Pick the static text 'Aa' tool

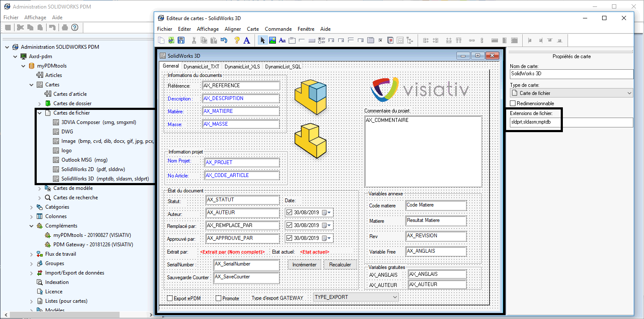(x=282, y=41)
